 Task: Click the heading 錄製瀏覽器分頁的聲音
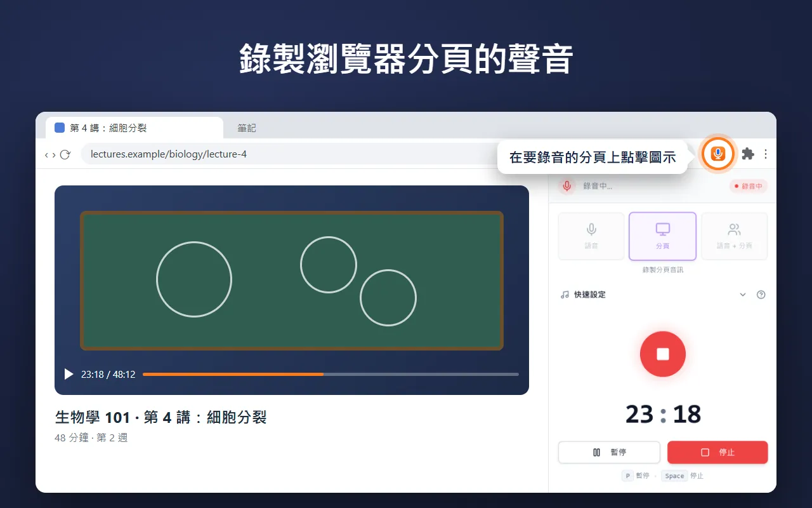[406, 60]
